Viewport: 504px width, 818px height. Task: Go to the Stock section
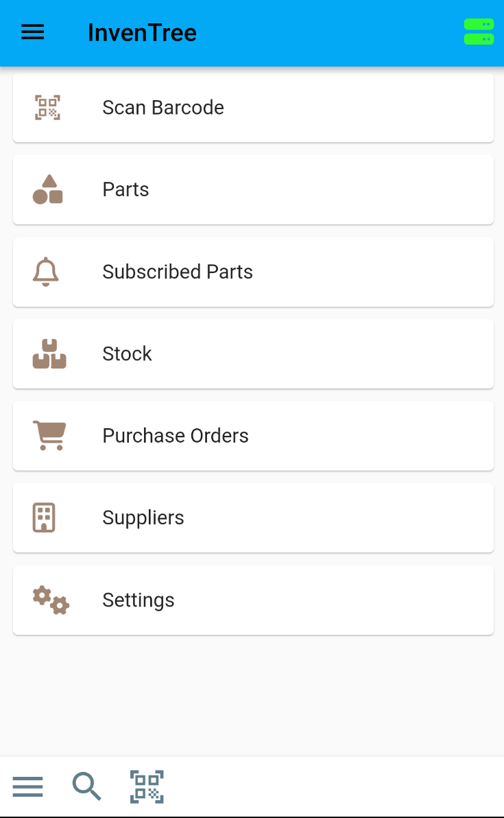click(128, 354)
